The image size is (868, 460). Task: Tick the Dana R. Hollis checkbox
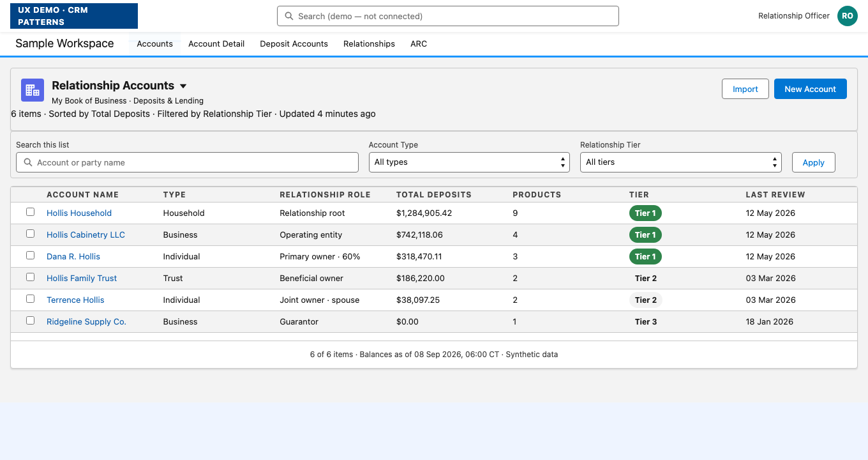tap(30, 256)
